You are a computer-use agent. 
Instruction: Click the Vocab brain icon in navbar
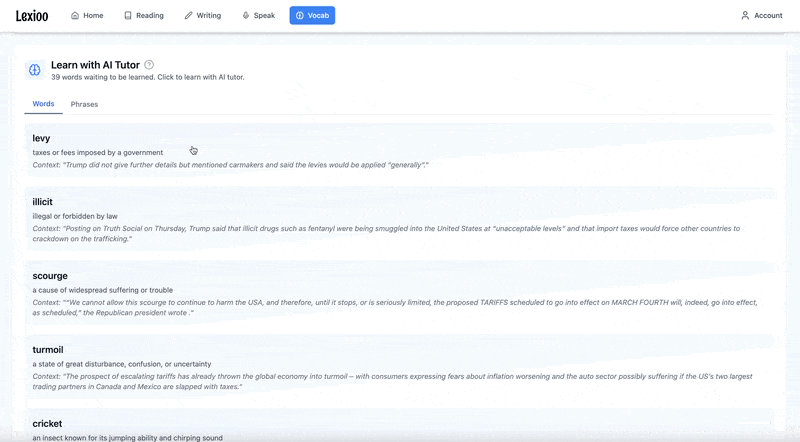pos(299,15)
